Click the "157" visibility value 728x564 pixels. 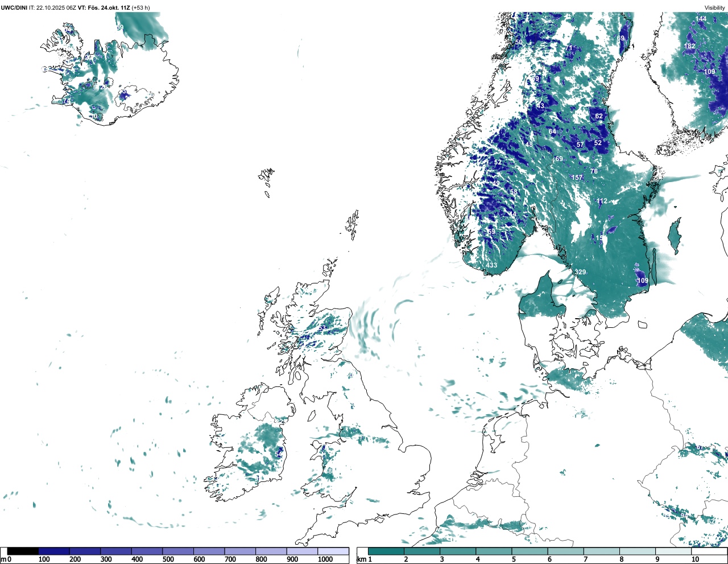click(577, 178)
